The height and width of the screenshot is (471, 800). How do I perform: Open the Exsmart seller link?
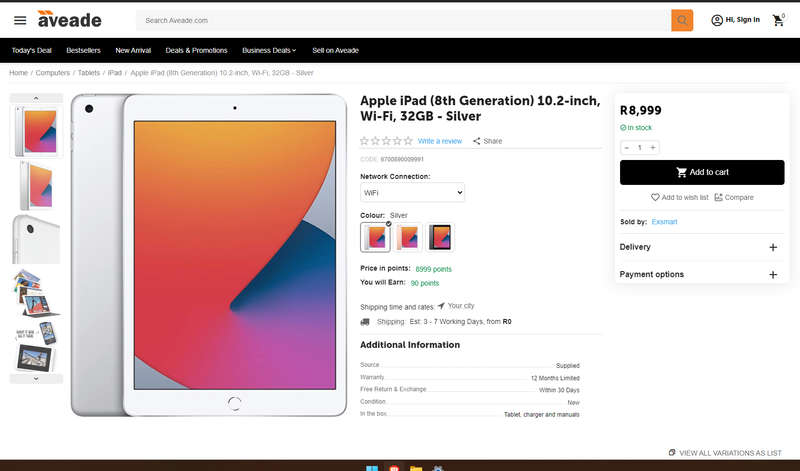click(664, 222)
